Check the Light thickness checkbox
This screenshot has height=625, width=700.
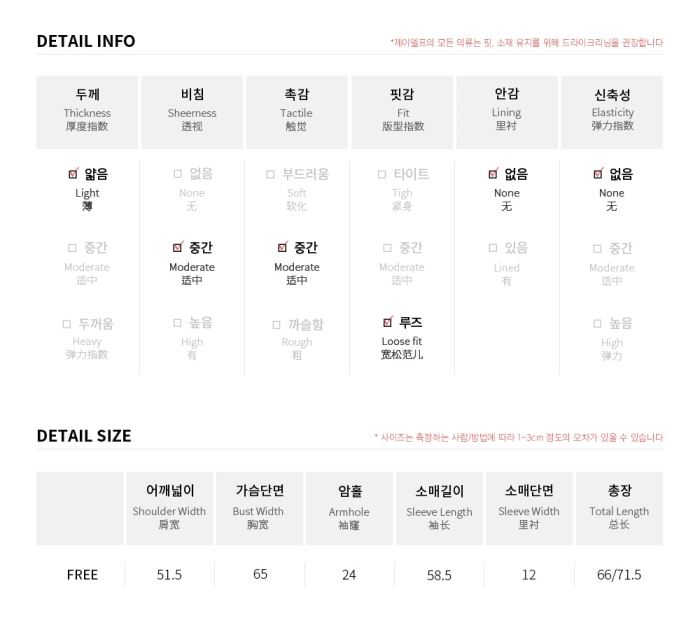click(x=73, y=174)
